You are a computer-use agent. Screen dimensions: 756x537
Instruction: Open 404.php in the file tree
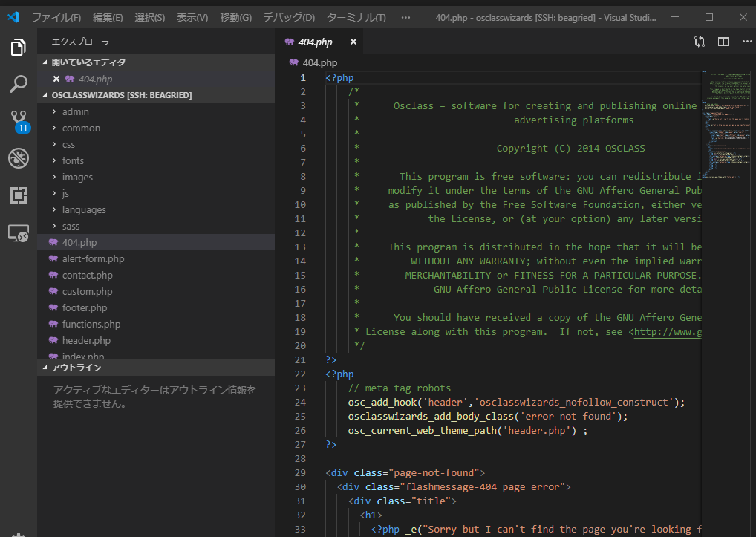coord(156,242)
